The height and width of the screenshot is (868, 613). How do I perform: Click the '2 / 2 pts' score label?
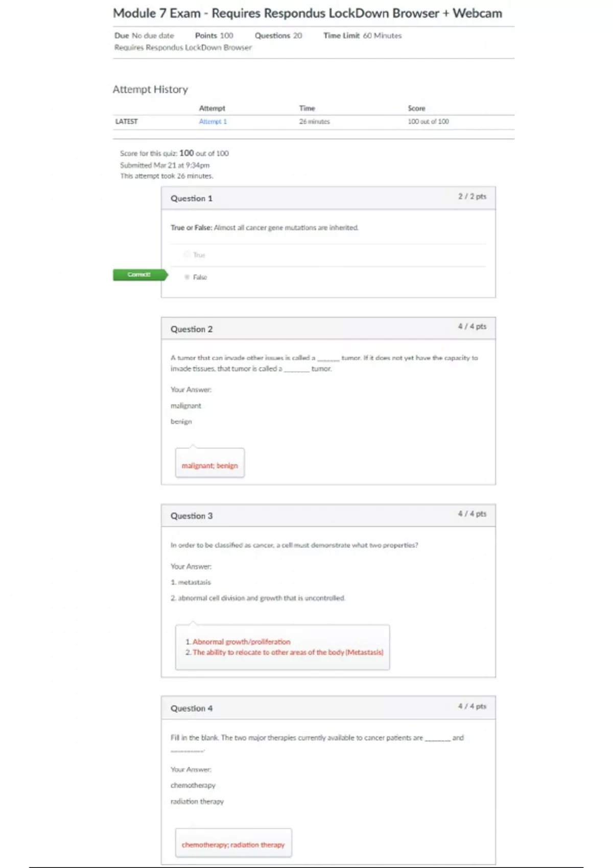coord(472,197)
